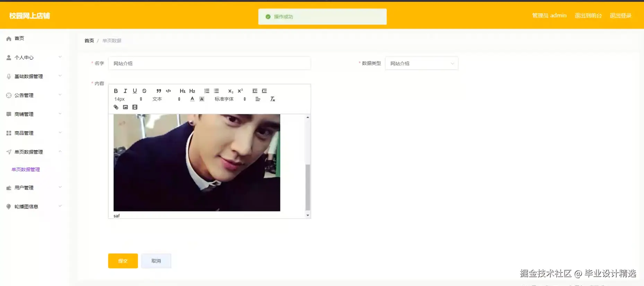Click the person icon beside 个人中心
Image resolution: width=644 pixels, height=286 pixels.
pos(9,58)
